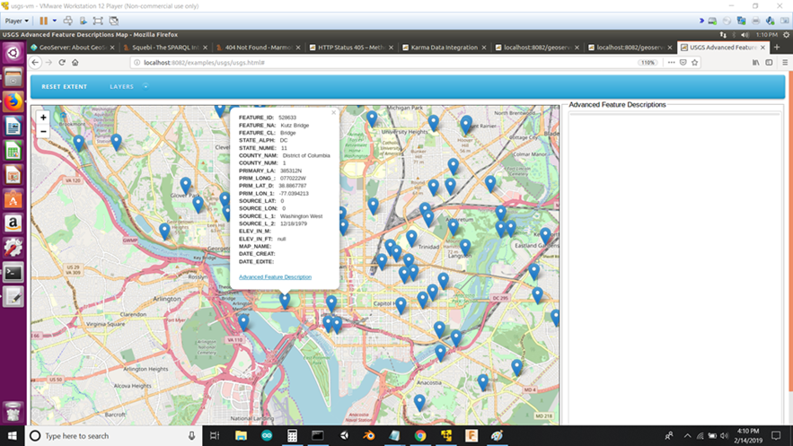This screenshot has width=793, height=446.
Task: Open Firefox Library icon
Action: pos(756,63)
